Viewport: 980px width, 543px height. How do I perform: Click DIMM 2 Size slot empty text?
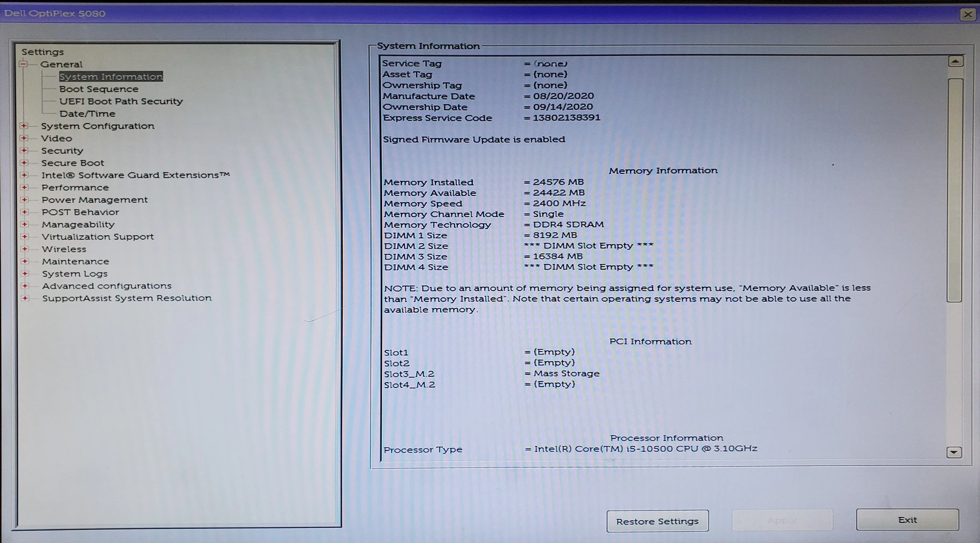coord(588,246)
